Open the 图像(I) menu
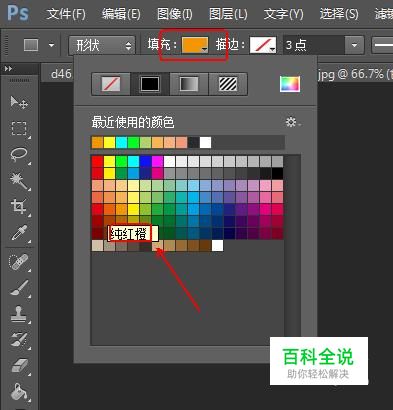This screenshot has width=393, height=410. tap(175, 14)
